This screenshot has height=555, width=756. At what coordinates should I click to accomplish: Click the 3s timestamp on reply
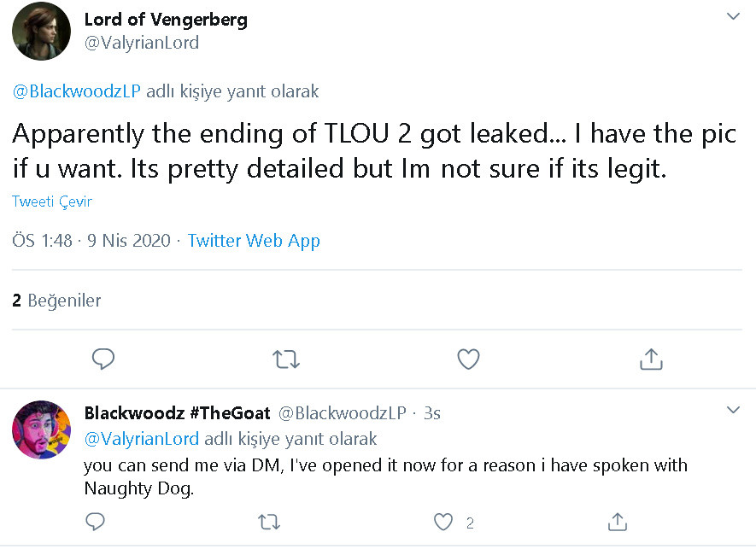(432, 413)
